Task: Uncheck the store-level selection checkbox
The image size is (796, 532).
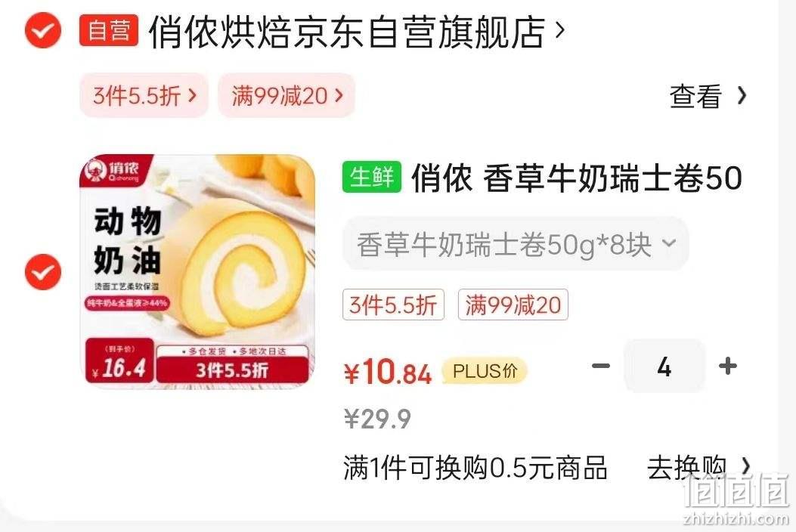Action: 43,30
